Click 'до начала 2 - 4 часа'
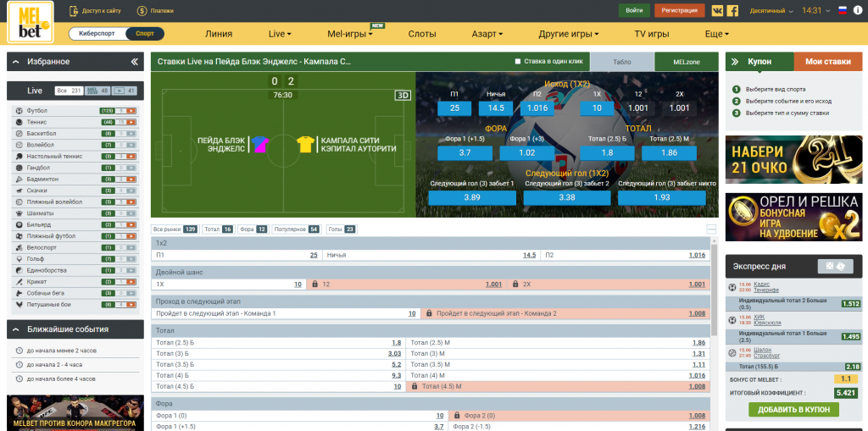Screen dimensions: 868x431 [54, 365]
